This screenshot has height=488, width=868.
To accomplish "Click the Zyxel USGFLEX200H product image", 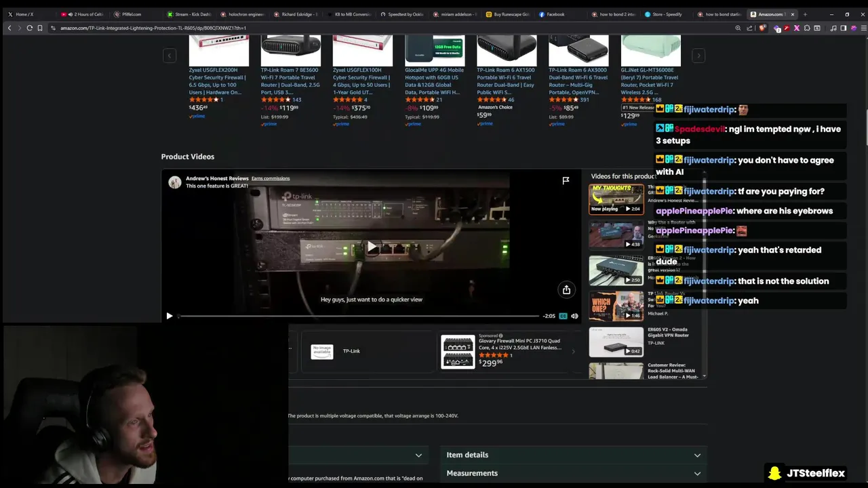I will click(218, 50).
